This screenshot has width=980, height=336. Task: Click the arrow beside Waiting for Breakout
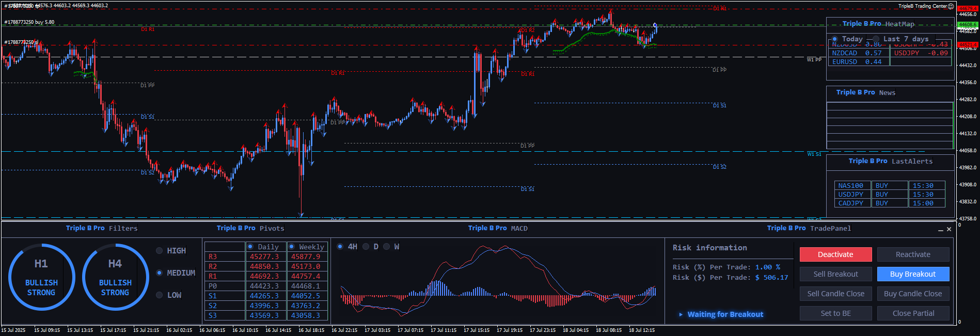(681, 314)
